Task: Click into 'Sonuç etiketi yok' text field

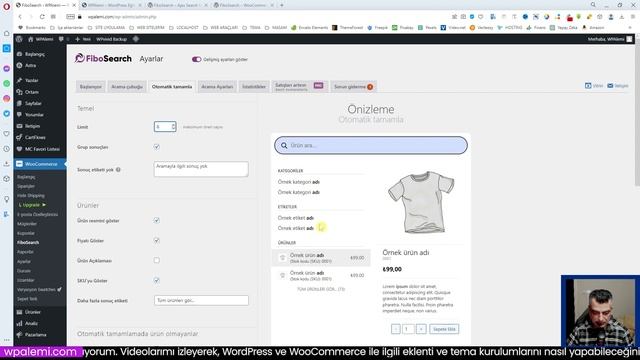Action: [x=201, y=169]
